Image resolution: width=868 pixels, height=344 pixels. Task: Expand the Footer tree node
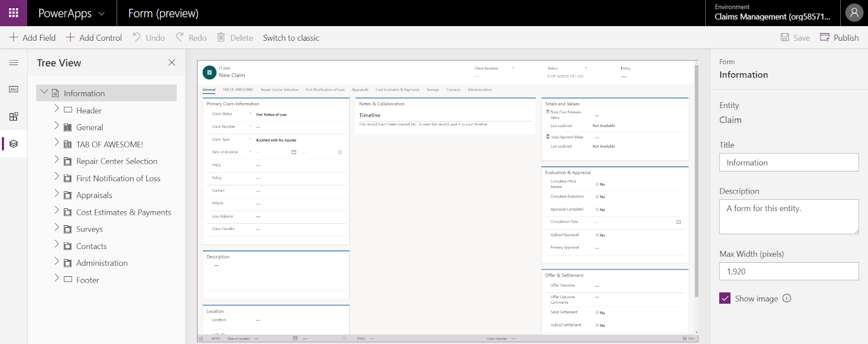click(x=56, y=278)
